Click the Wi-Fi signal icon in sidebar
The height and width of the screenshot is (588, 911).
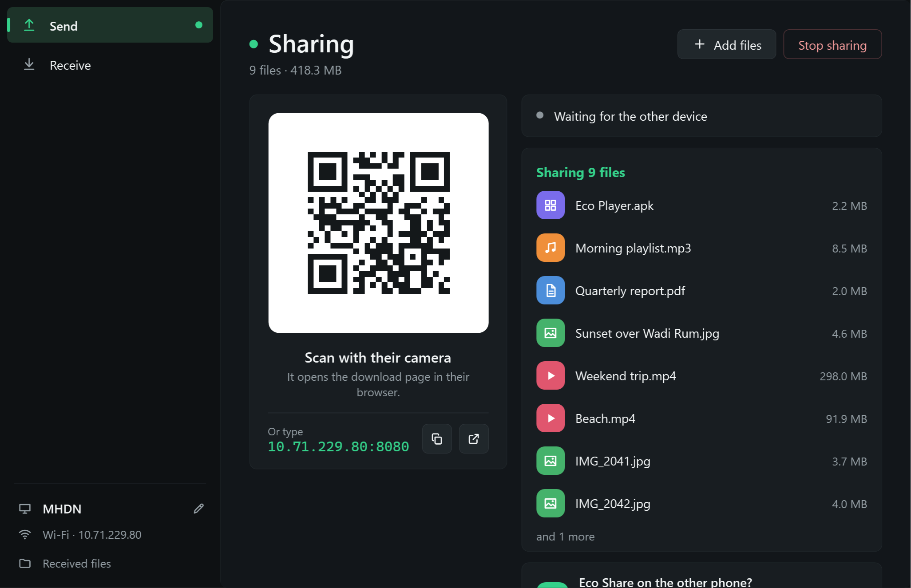[x=25, y=535]
